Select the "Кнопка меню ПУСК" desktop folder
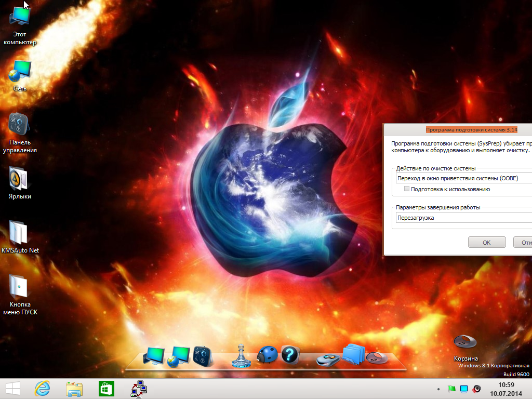The height and width of the screenshot is (399, 532). (20, 295)
